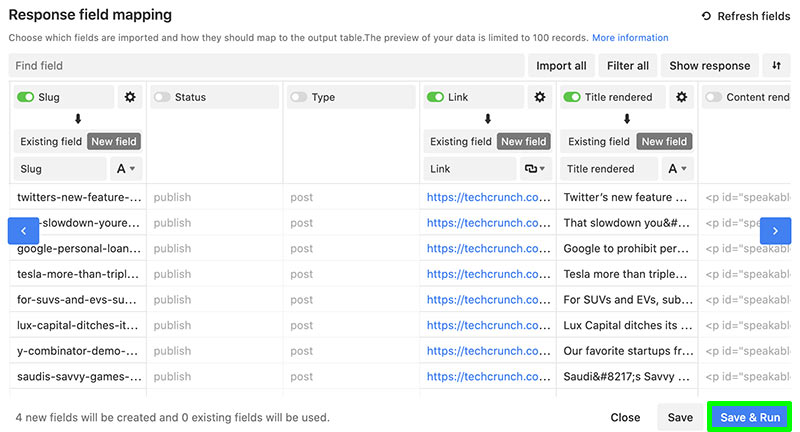Click the Import all button
The height and width of the screenshot is (432, 800).
[561, 65]
